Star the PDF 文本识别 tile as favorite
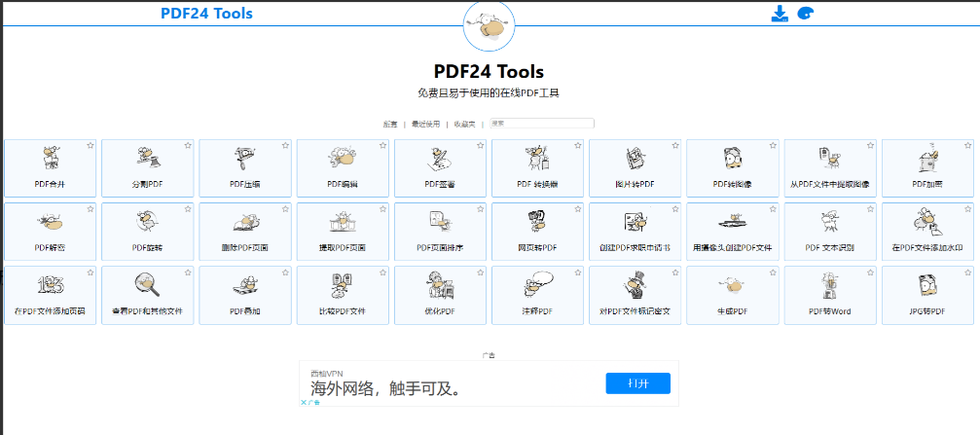The height and width of the screenshot is (435, 980). click(870, 208)
